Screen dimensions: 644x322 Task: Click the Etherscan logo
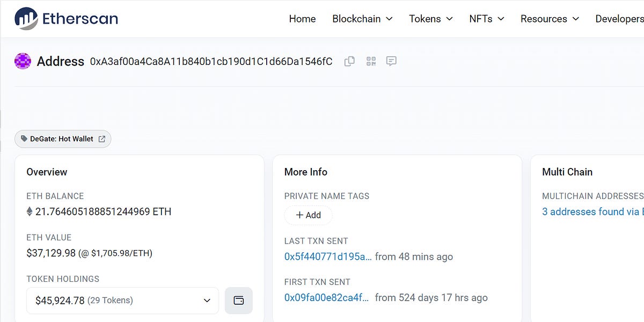coord(65,18)
